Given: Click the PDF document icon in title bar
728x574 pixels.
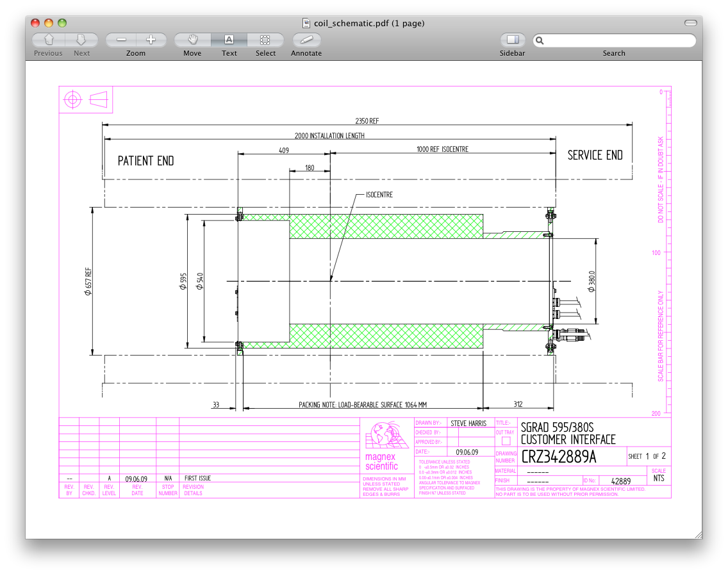Looking at the screenshot, I should [x=307, y=23].
